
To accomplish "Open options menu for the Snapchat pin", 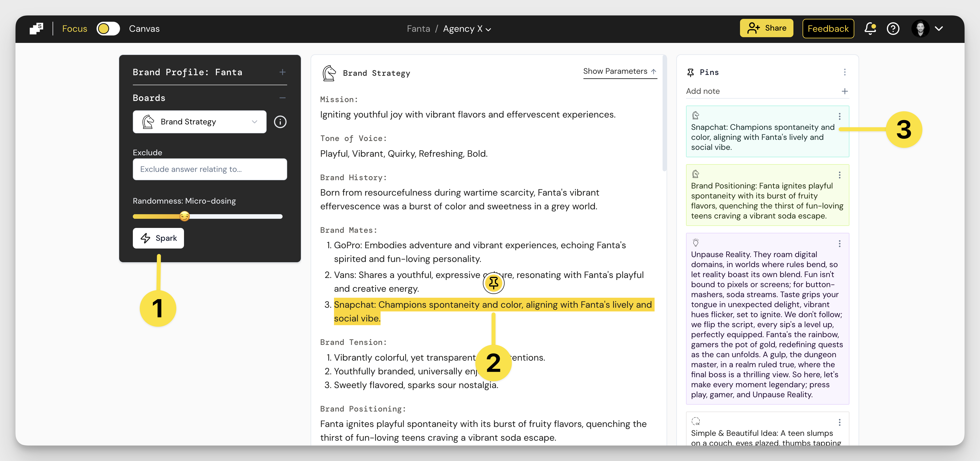I will 840,116.
